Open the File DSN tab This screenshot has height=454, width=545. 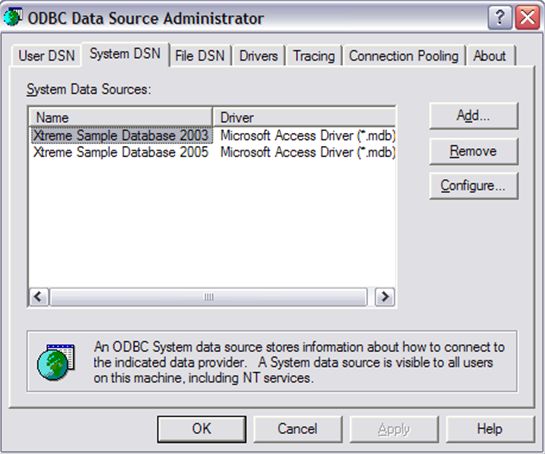200,56
